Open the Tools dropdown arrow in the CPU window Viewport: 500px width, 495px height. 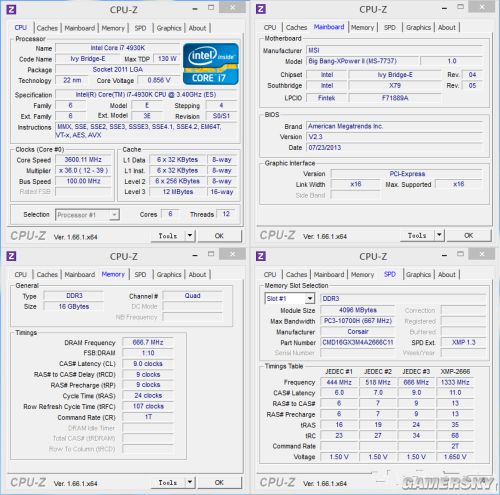190,236
